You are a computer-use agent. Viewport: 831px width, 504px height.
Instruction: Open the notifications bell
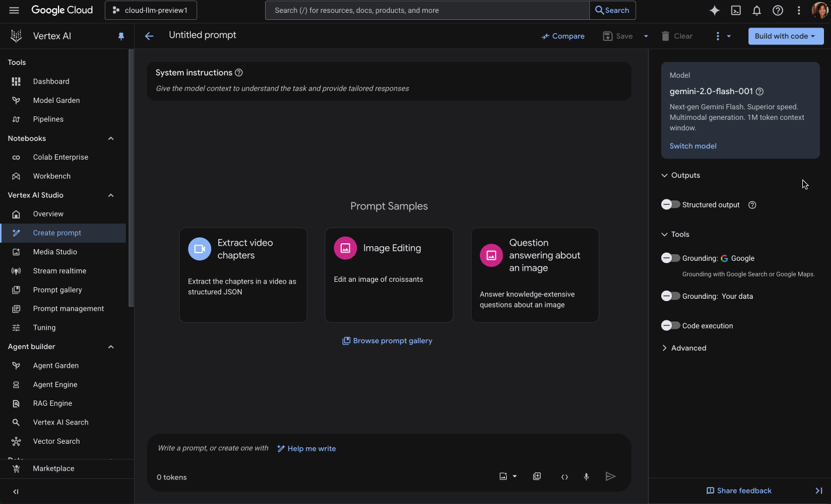pos(757,11)
